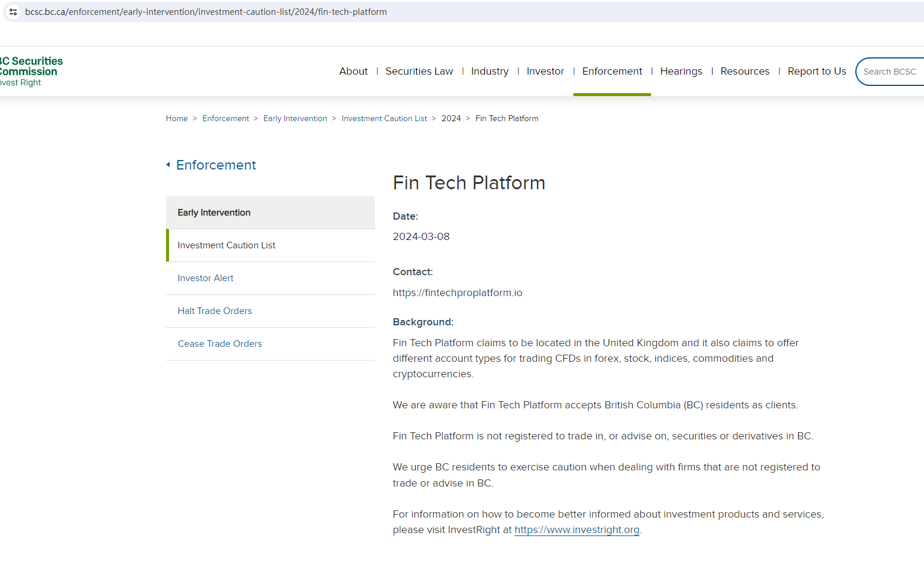Open the Securities Law menu

tap(419, 72)
